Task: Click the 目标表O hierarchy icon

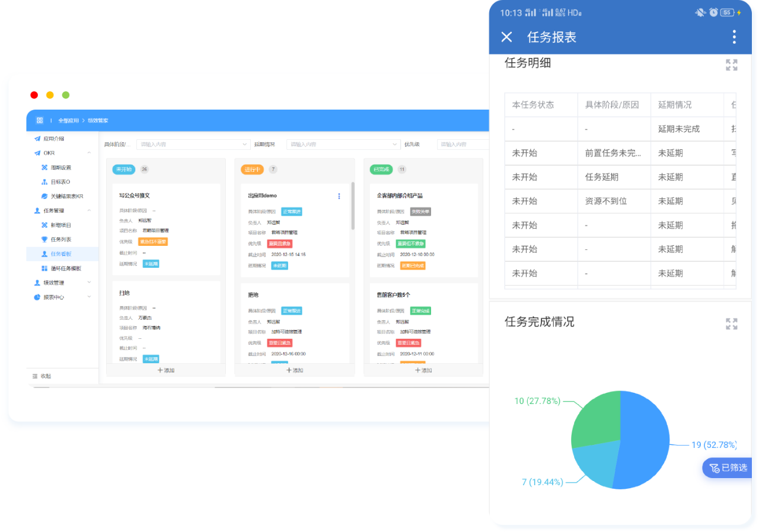Action: pos(44,182)
